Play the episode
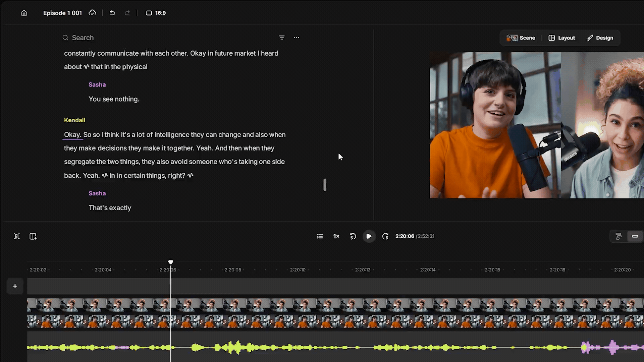The image size is (644, 362). (x=369, y=236)
